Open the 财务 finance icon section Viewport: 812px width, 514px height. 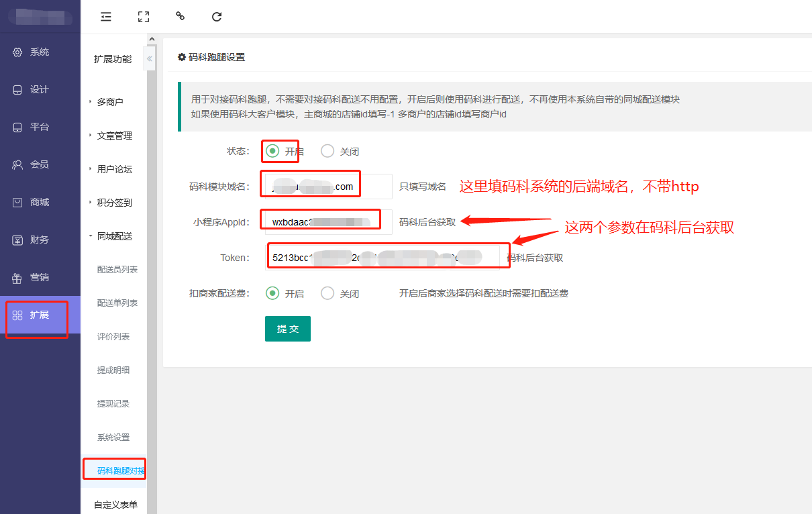point(17,240)
